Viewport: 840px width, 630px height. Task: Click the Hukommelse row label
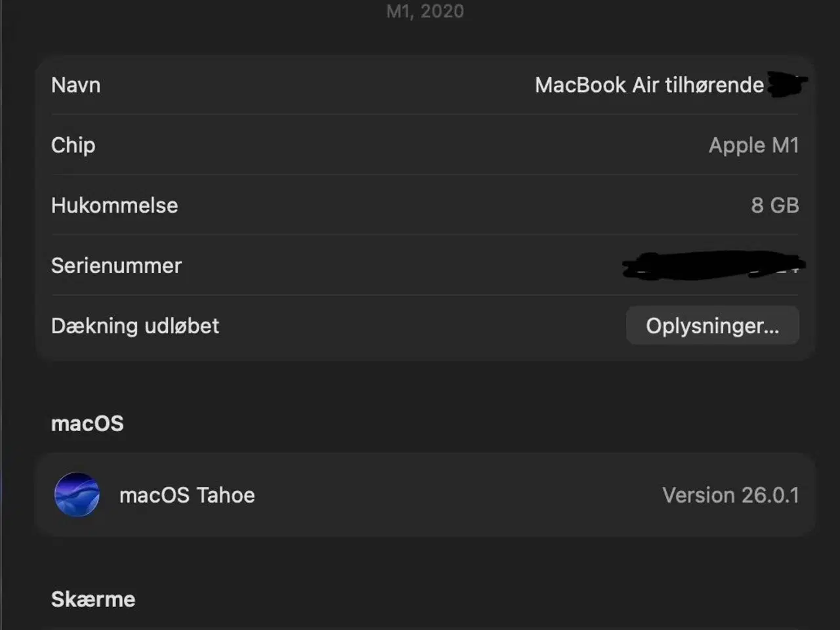tap(115, 205)
